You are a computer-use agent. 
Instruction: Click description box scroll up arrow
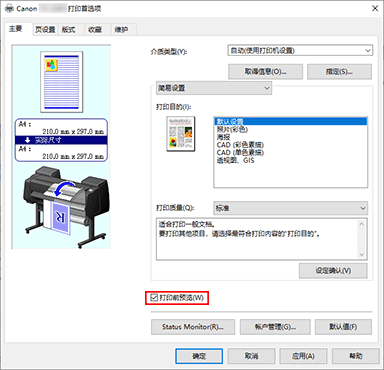click(x=362, y=224)
